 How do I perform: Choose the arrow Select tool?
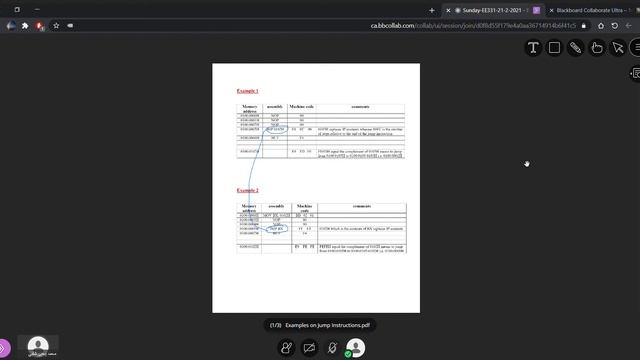[618, 48]
